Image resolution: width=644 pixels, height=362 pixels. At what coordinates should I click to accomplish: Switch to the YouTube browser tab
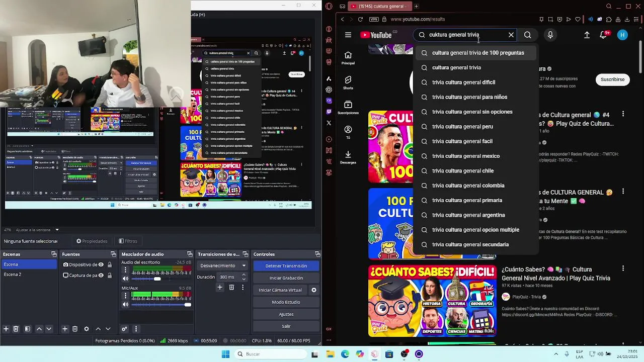379,6
